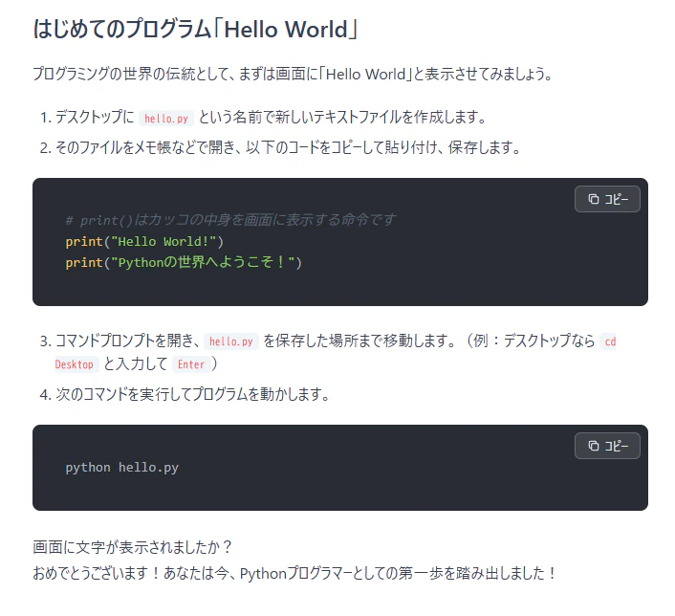This screenshot has height=616, width=675.
Task: Click the コピー label above the print statements
Action: (x=616, y=199)
